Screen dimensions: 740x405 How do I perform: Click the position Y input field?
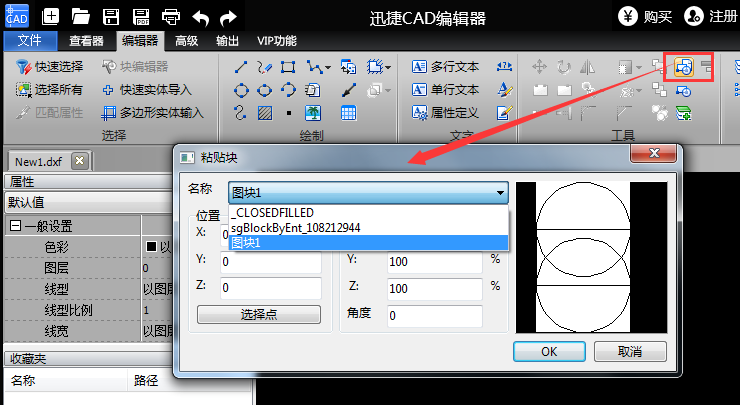(271, 262)
